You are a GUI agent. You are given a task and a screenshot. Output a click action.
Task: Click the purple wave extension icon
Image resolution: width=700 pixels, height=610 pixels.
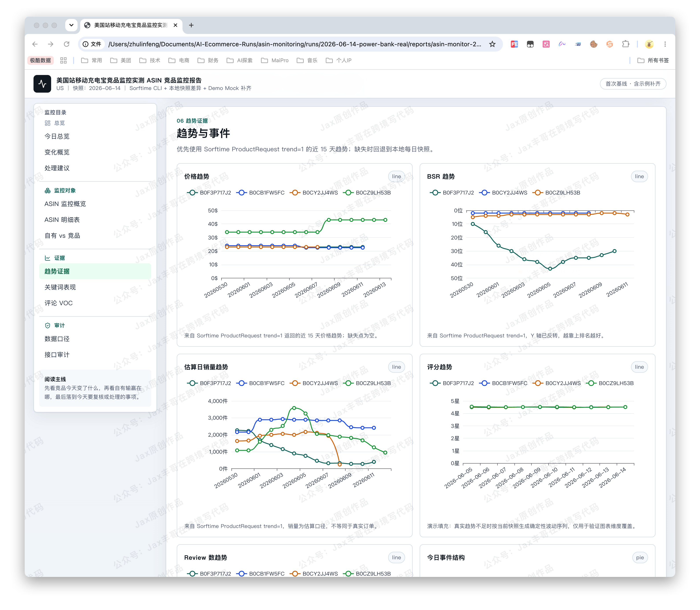[x=562, y=44]
